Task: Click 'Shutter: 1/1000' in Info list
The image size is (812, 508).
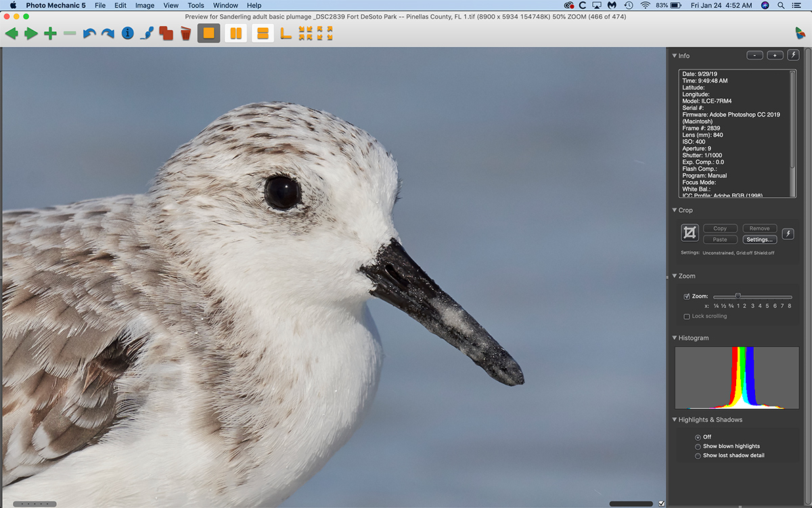Action: click(x=702, y=155)
